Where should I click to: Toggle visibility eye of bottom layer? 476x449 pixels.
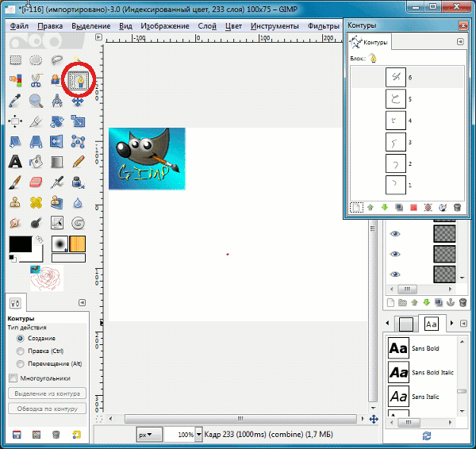click(x=394, y=274)
